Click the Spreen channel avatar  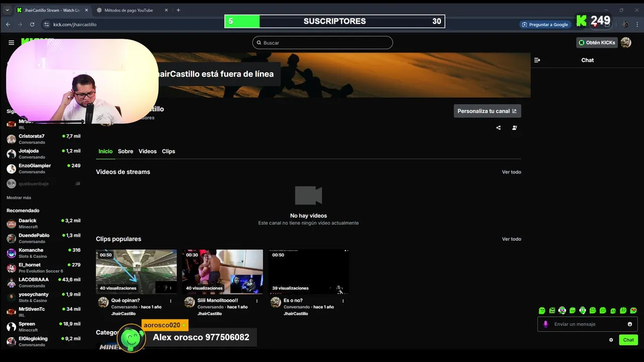point(11,327)
